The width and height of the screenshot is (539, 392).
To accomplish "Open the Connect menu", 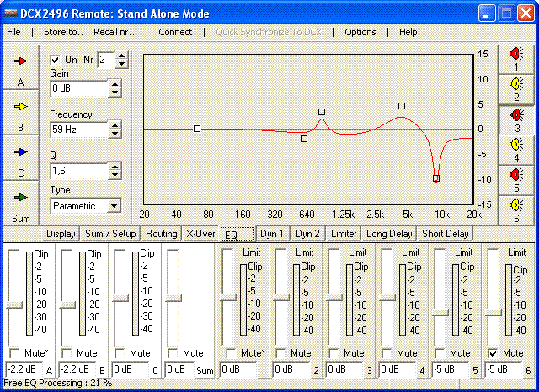I will (175, 32).
